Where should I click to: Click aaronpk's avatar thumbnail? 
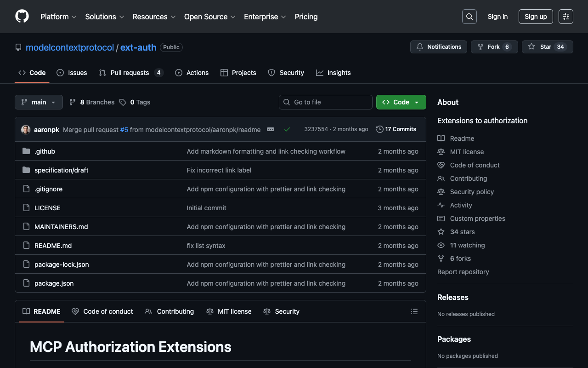[x=26, y=130]
